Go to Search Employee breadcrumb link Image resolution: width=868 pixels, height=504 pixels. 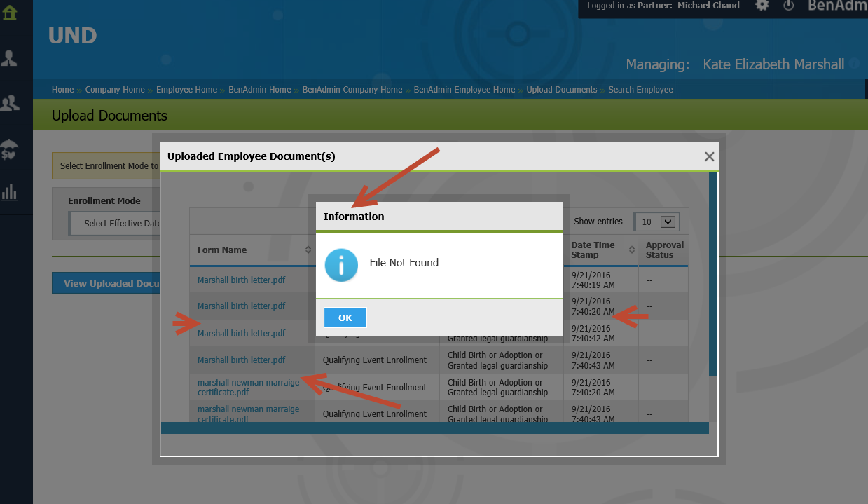point(640,90)
